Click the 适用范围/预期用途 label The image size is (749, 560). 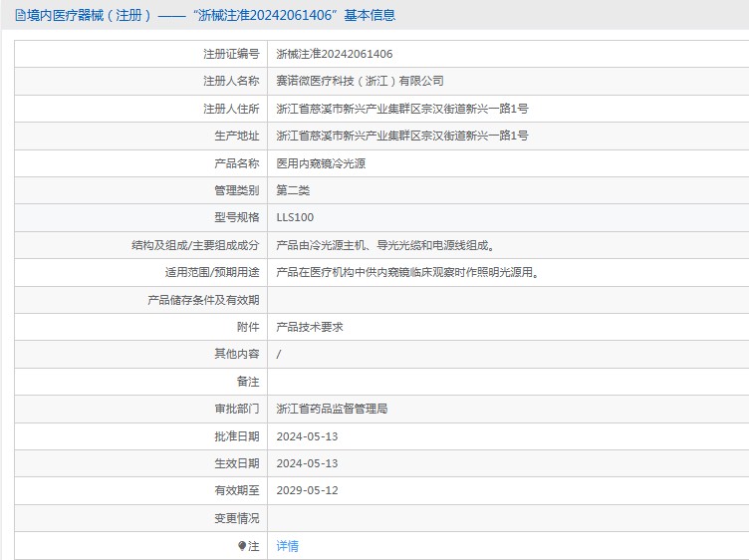click(x=212, y=272)
